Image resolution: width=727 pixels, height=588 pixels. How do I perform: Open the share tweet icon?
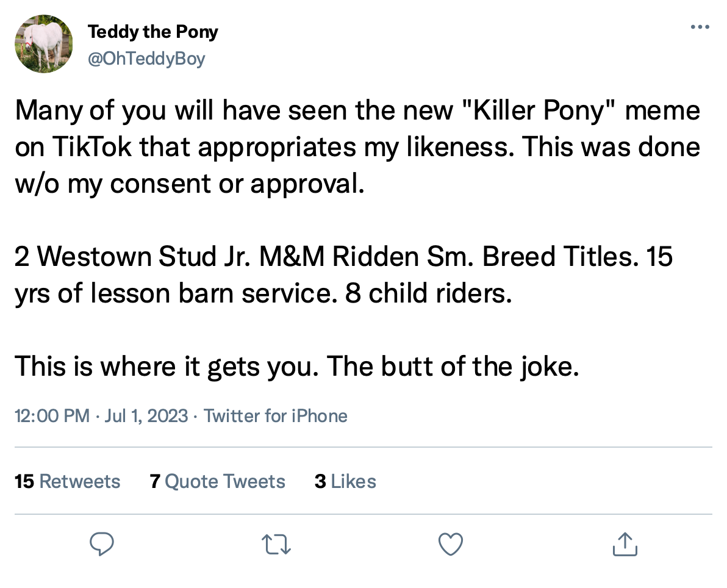tap(625, 543)
